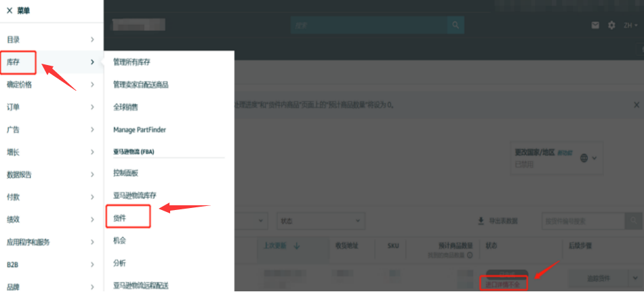
Task: Expand the chevron next to B2B
Action: pos(92,265)
